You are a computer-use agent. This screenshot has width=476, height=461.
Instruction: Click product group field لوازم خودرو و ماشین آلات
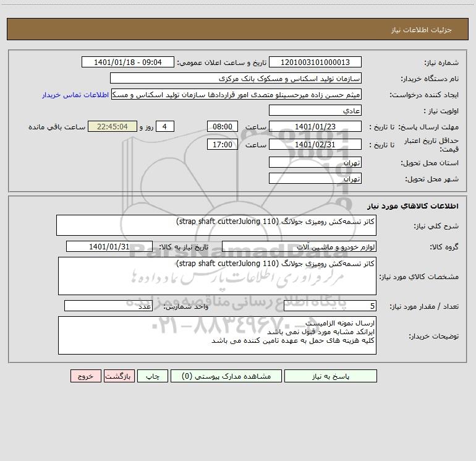click(x=299, y=246)
